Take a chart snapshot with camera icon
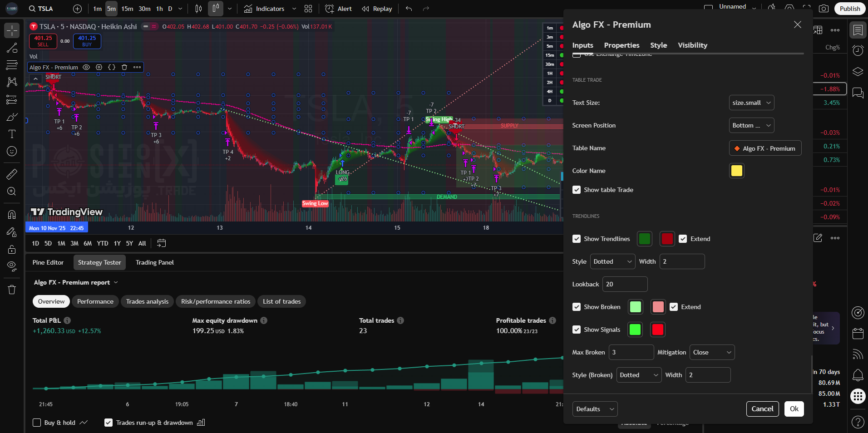The height and width of the screenshot is (433, 868). 824,9
